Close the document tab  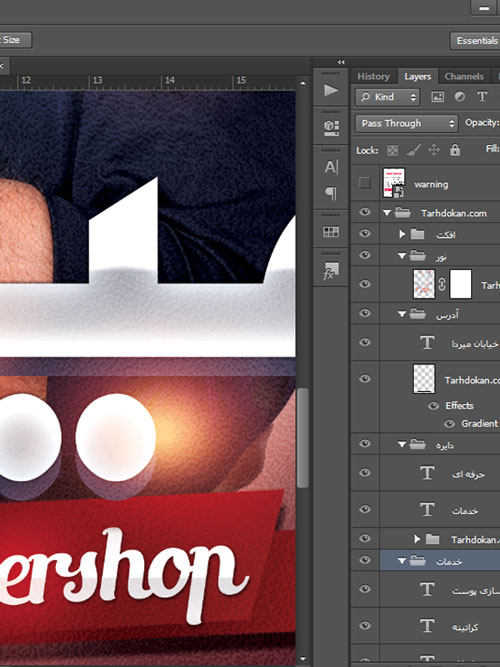coord(2,66)
